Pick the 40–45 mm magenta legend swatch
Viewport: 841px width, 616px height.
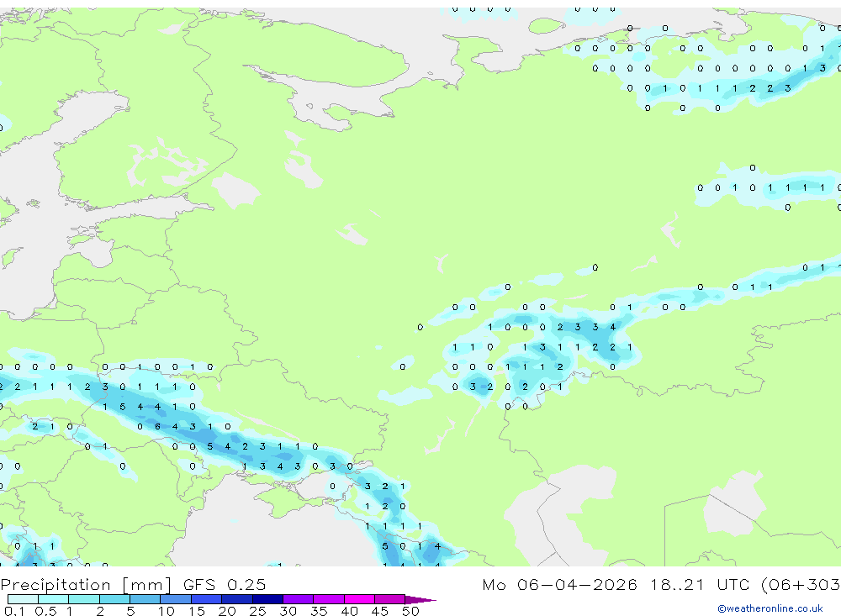pyautogui.click(x=359, y=599)
